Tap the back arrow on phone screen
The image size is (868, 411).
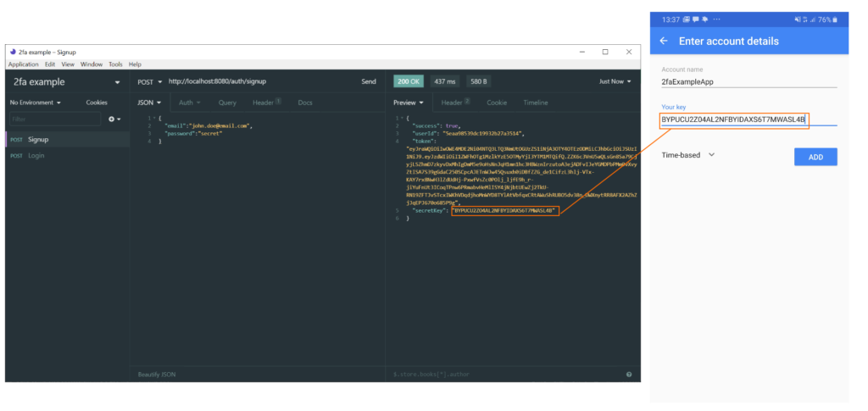coord(663,41)
